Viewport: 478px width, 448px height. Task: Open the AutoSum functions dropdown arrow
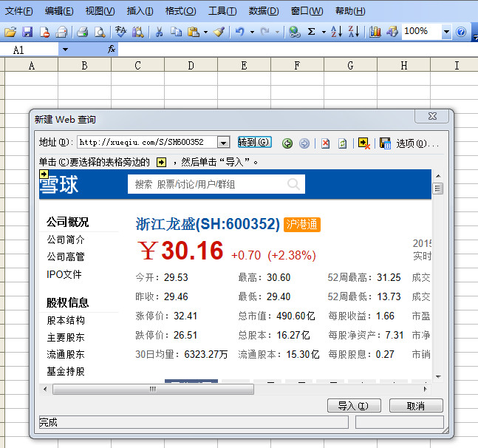click(x=324, y=32)
